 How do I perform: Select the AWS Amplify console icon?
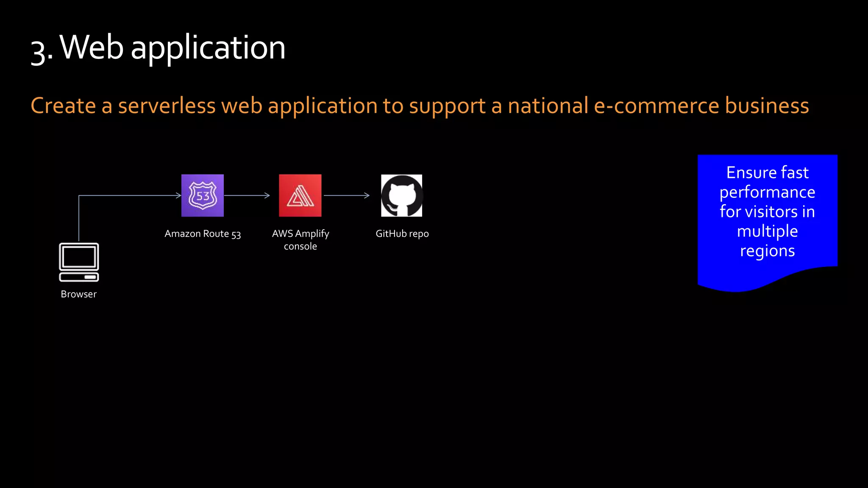click(x=300, y=195)
